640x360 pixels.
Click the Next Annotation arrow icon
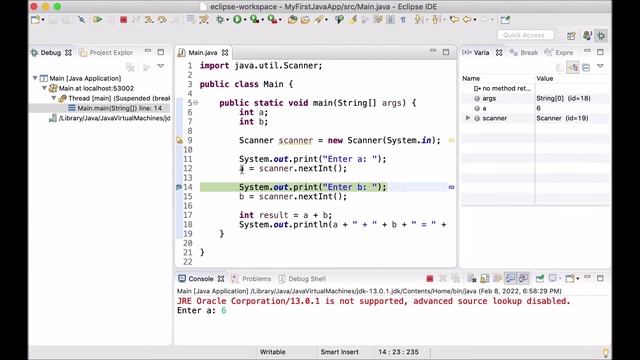point(418,19)
